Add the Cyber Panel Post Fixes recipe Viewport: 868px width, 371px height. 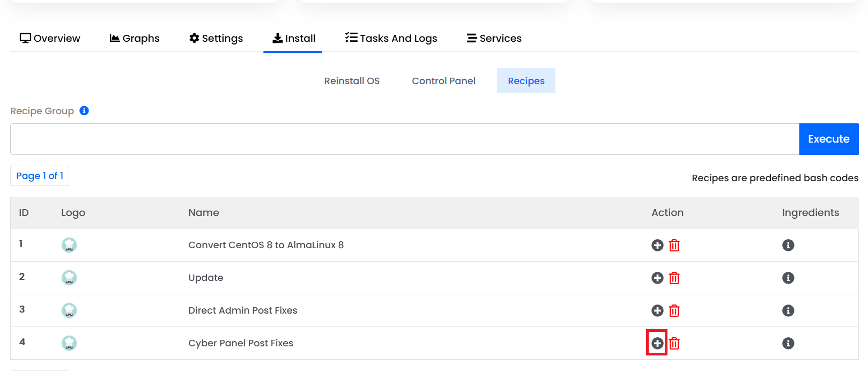coord(657,343)
